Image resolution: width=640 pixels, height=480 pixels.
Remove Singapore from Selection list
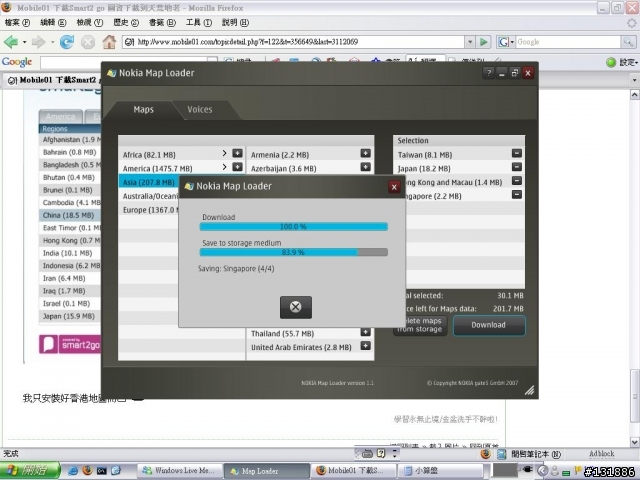pyautogui.click(x=517, y=195)
